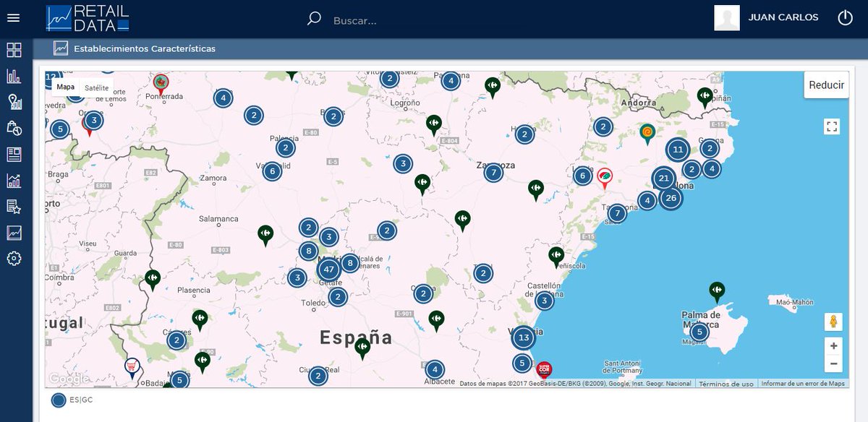
Task: Click the 13 cluster marker at Valencia
Action: click(x=524, y=337)
